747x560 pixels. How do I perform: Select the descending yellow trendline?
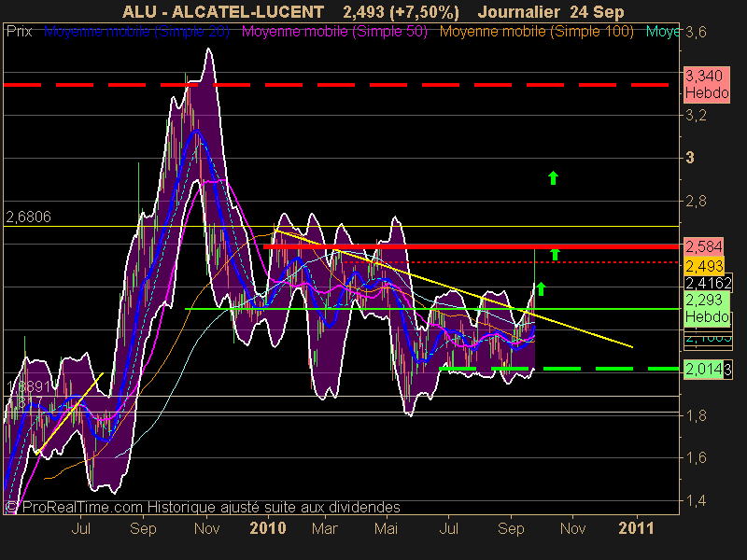[454, 288]
